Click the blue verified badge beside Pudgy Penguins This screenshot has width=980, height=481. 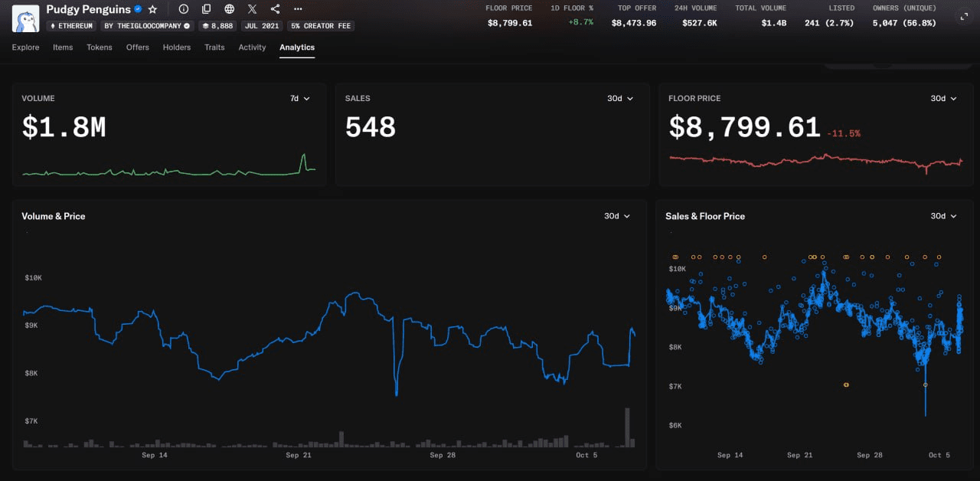[138, 9]
